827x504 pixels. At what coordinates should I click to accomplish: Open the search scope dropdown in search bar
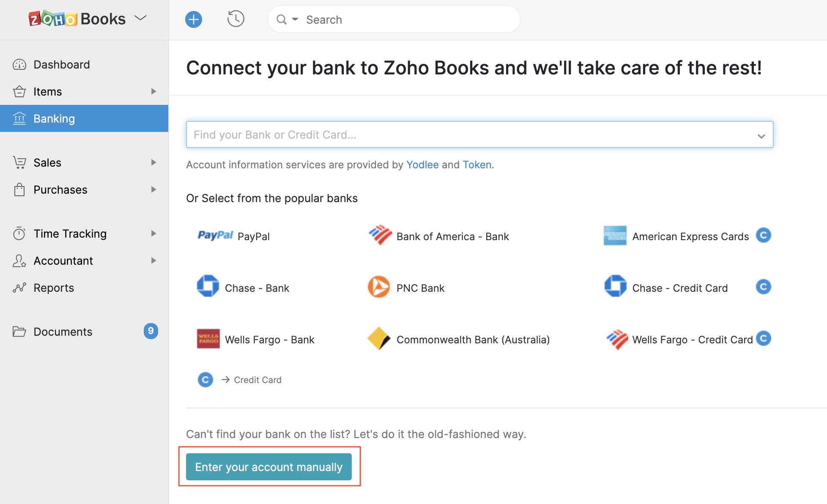click(295, 19)
